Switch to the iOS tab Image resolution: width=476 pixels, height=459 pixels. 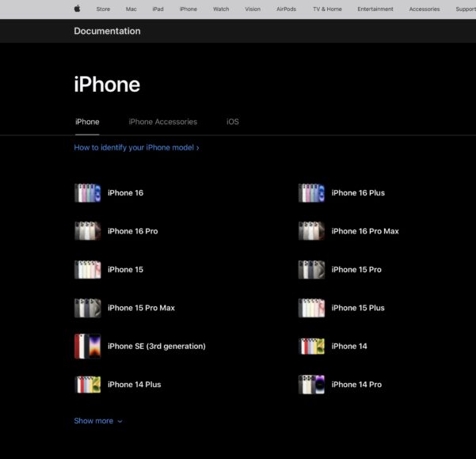(232, 122)
